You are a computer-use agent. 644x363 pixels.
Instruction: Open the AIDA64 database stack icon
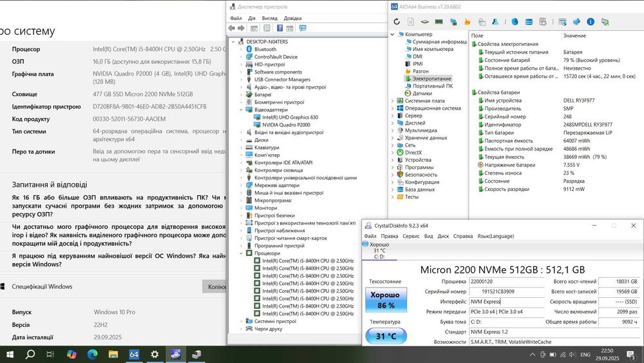(x=529, y=22)
